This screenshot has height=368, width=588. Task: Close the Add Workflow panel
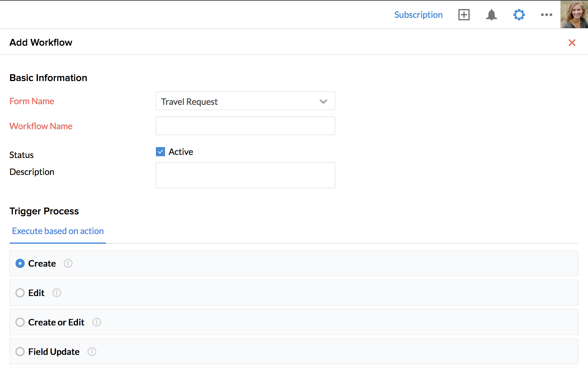click(572, 43)
